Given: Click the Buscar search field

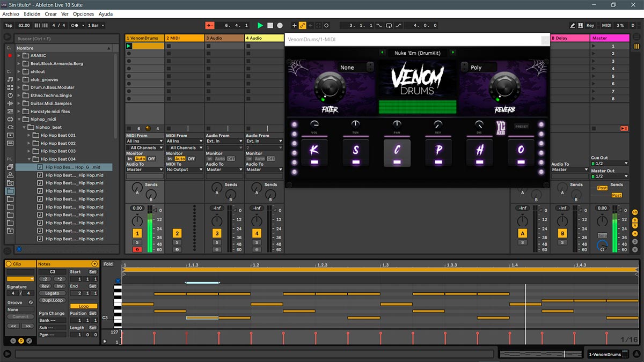Looking at the screenshot, I should click(x=67, y=39).
